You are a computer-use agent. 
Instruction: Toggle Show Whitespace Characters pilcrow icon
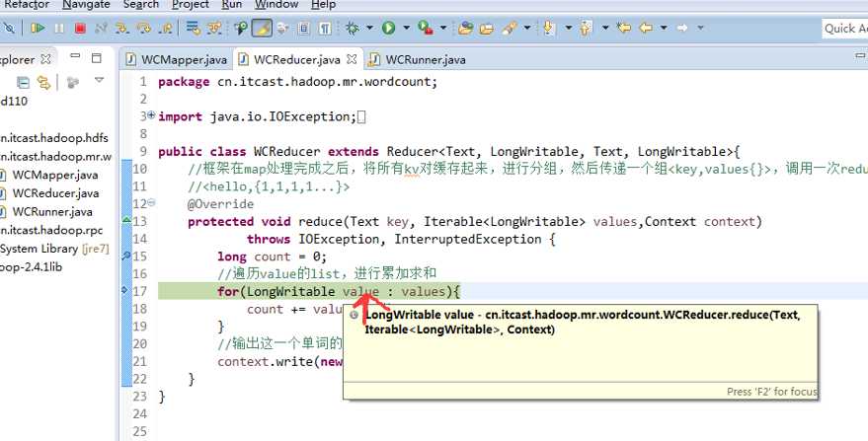(325, 28)
